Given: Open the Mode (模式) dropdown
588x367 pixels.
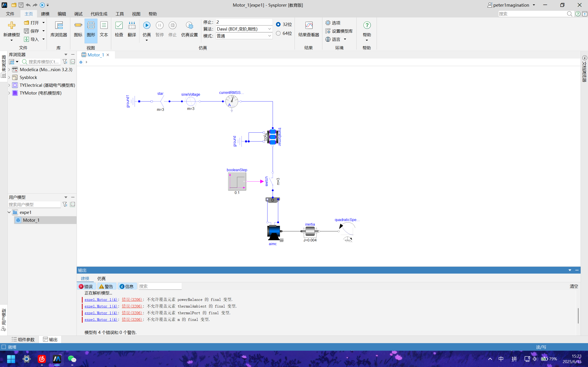Looking at the screenshot, I should point(244,36).
